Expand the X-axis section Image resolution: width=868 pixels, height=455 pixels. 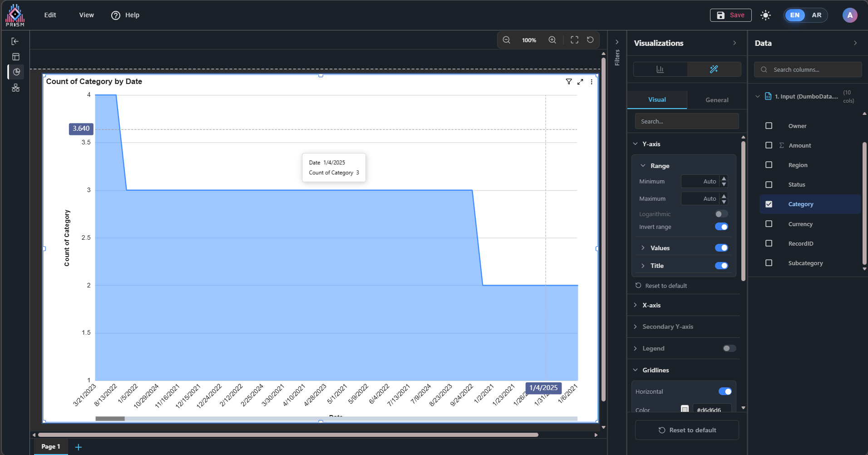click(x=651, y=305)
